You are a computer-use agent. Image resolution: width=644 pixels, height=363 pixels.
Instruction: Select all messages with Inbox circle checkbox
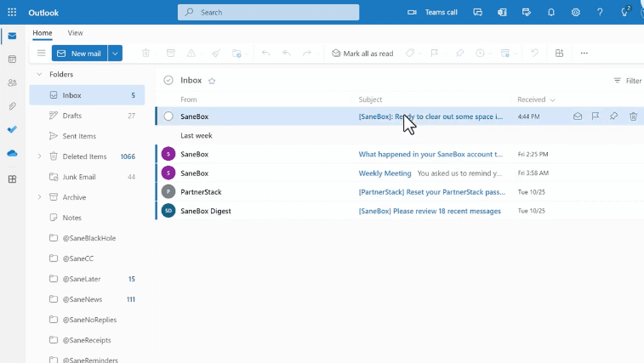168,80
